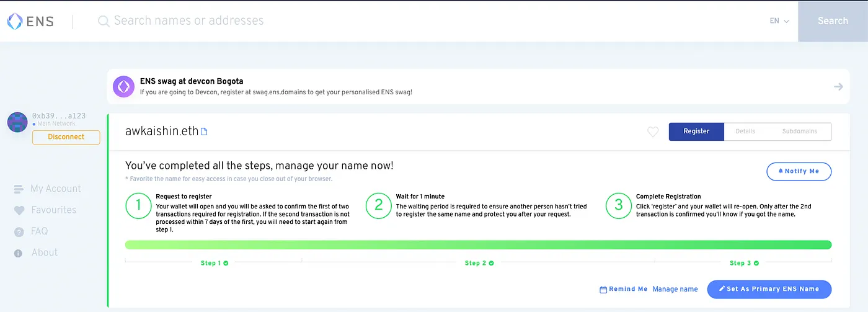Switch to the Details tab

(745, 131)
